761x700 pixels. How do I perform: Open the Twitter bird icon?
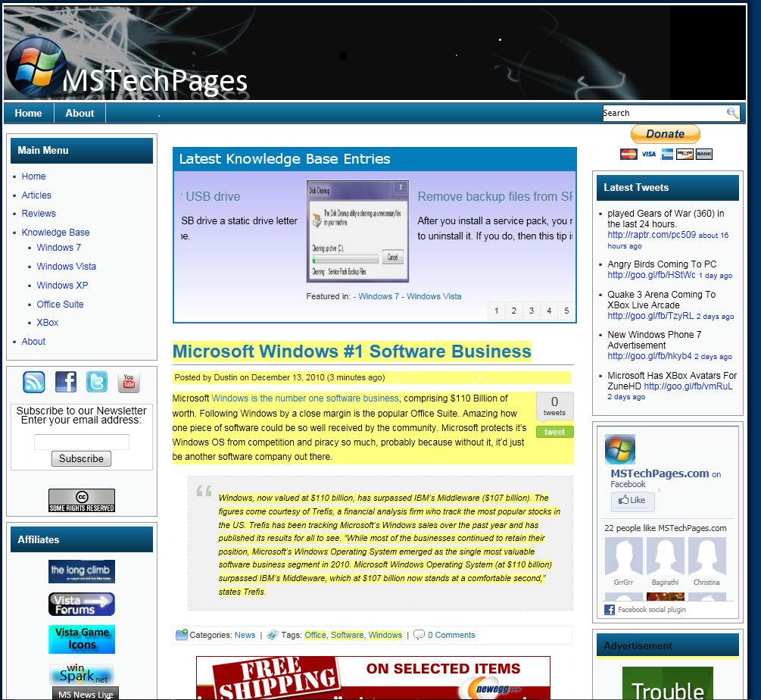pyautogui.click(x=97, y=382)
